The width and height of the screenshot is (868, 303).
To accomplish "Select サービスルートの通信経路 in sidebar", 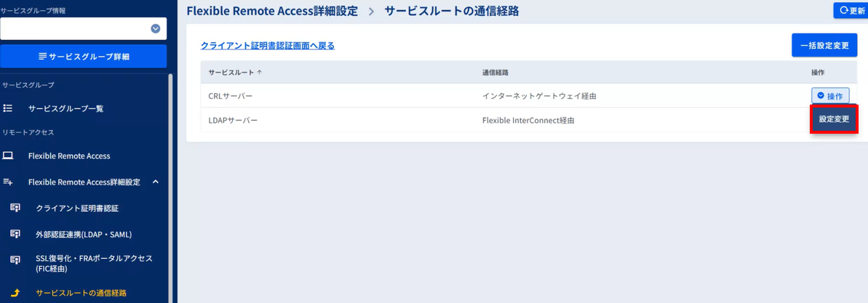I will pos(81,293).
